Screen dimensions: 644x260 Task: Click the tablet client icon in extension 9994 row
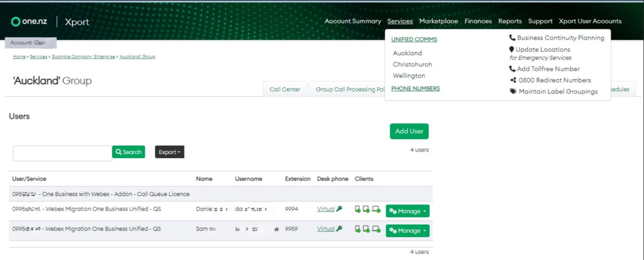[x=366, y=209]
